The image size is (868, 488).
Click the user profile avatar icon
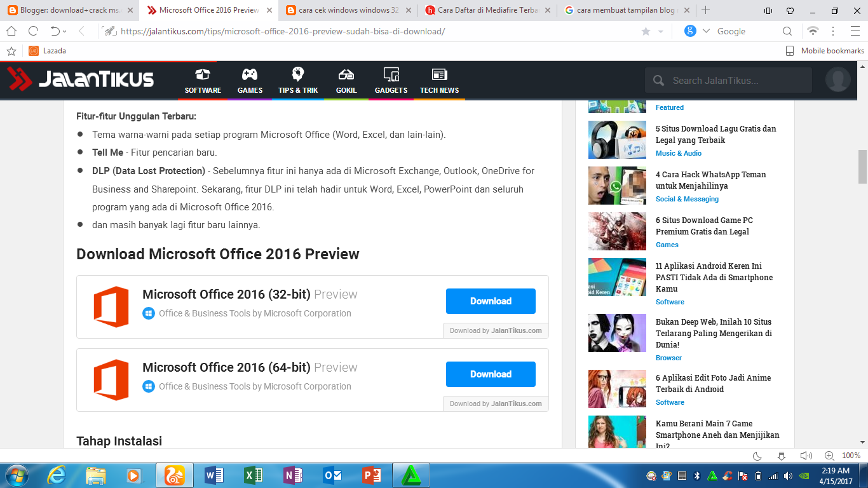[x=837, y=80]
